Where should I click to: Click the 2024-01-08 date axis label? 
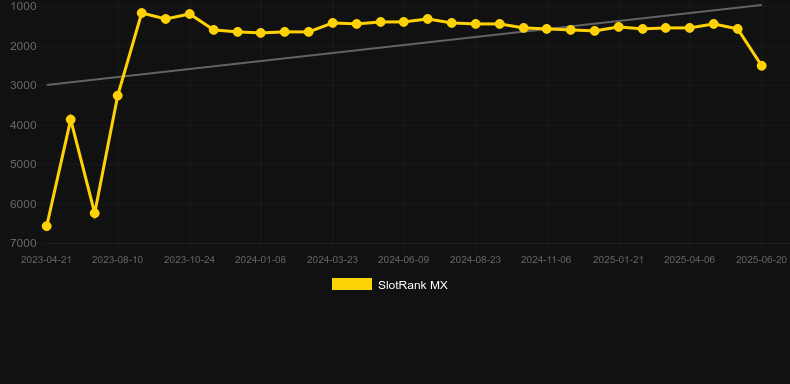coord(260,260)
